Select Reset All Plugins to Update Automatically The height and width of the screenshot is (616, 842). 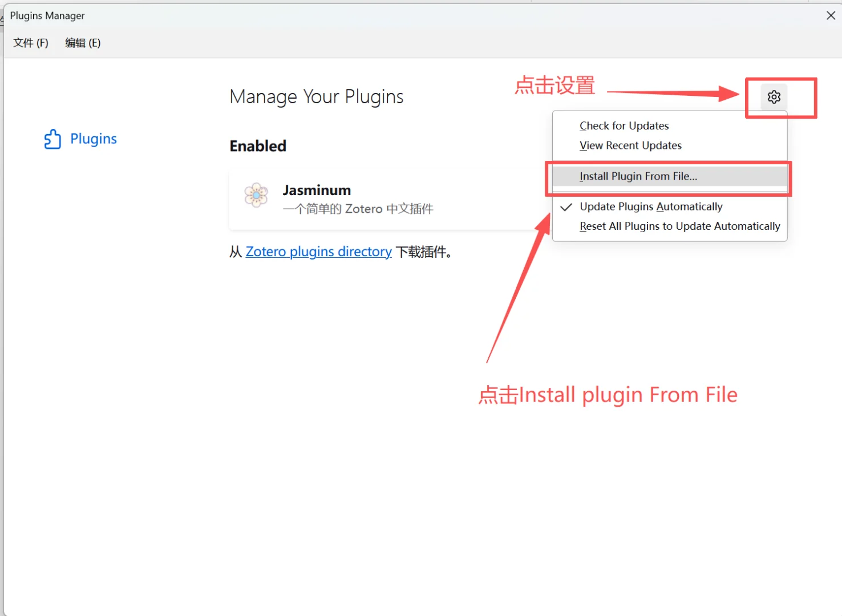pyautogui.click(x=670, y=226)
